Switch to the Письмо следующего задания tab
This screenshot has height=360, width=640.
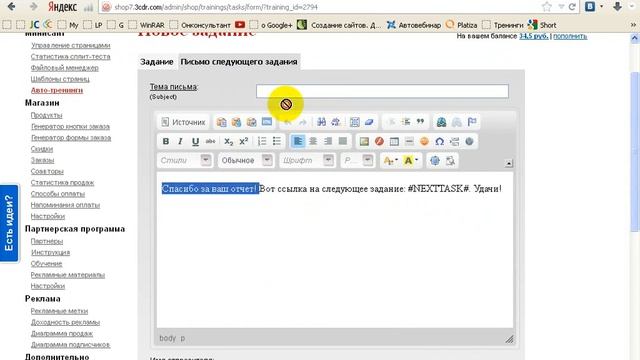pos(239,62)
